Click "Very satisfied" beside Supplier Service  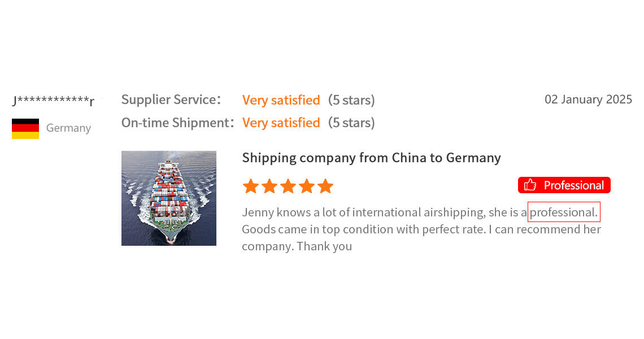click(281, 100)
